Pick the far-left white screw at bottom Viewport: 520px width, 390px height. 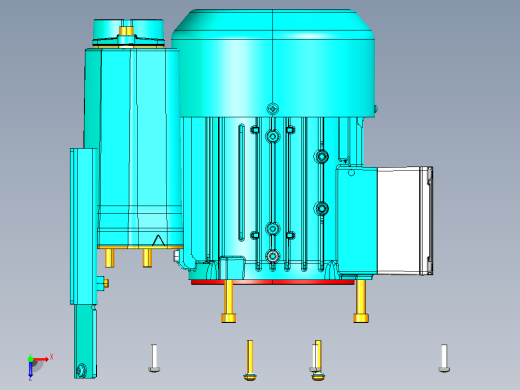pyautogui.click(x=154, y=358)
